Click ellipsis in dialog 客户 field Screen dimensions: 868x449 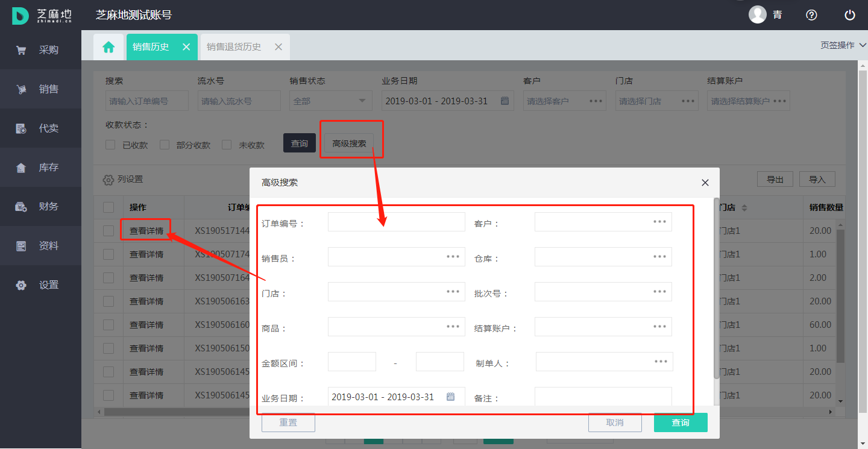point(660,222)
